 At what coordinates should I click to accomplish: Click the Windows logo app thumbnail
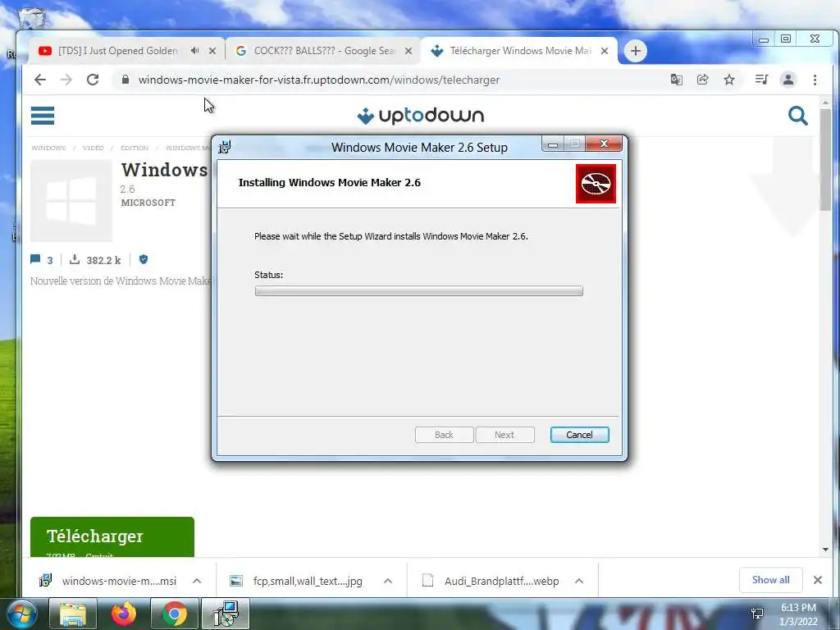pos(71,201)
